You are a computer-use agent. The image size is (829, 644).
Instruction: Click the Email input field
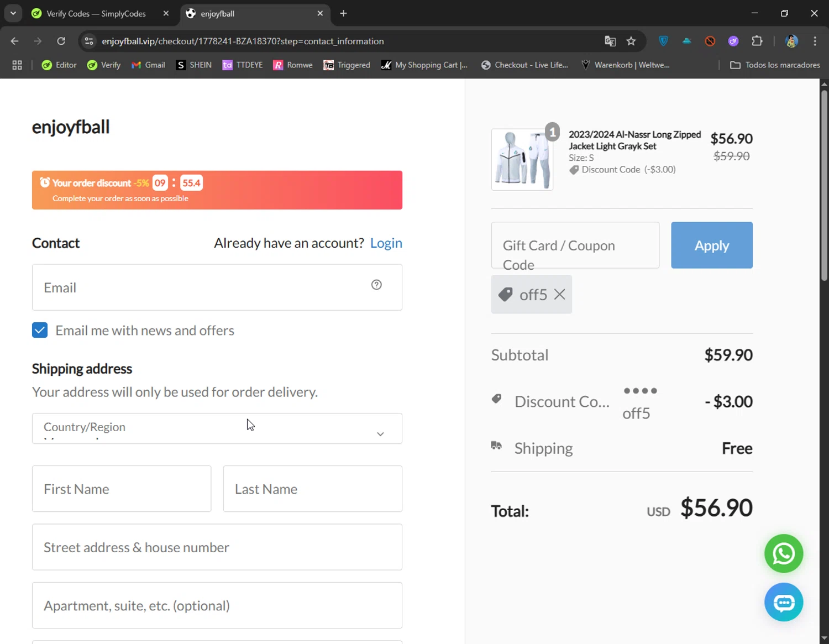(x=217, y=287)
